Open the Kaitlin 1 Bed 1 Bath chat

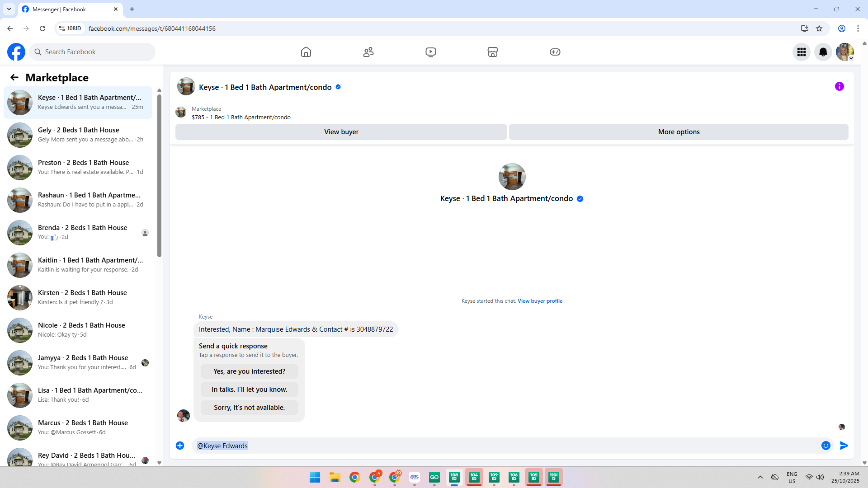pos(78,265)
